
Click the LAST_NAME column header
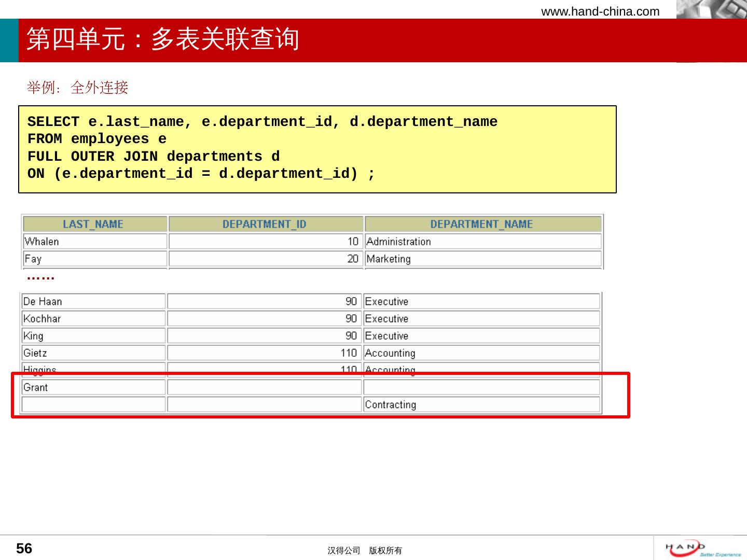tap(95, 224)
